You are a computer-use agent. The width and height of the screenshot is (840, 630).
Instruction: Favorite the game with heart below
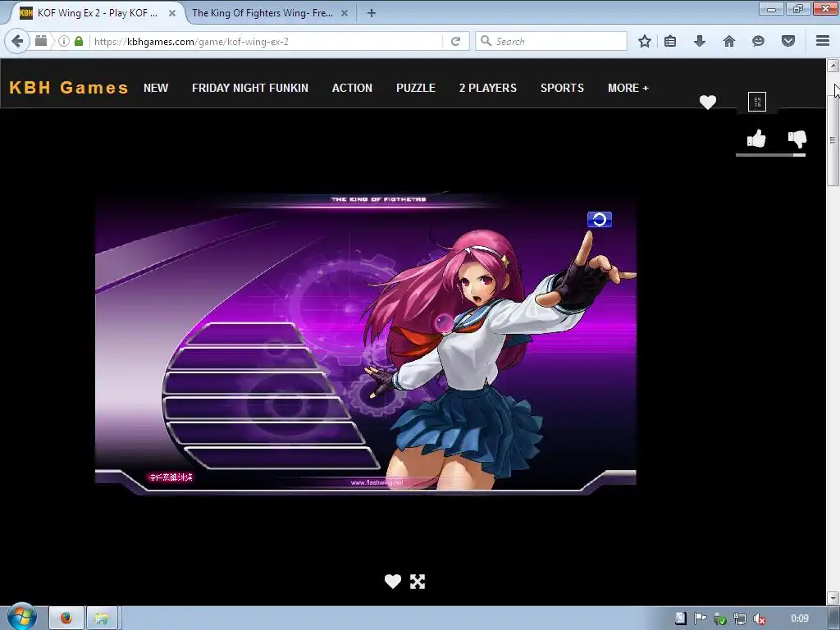tap(393, 582)
